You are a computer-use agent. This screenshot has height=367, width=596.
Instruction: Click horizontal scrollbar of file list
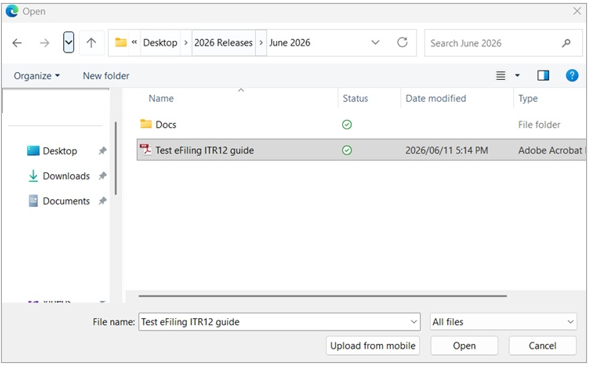point(323,296)
